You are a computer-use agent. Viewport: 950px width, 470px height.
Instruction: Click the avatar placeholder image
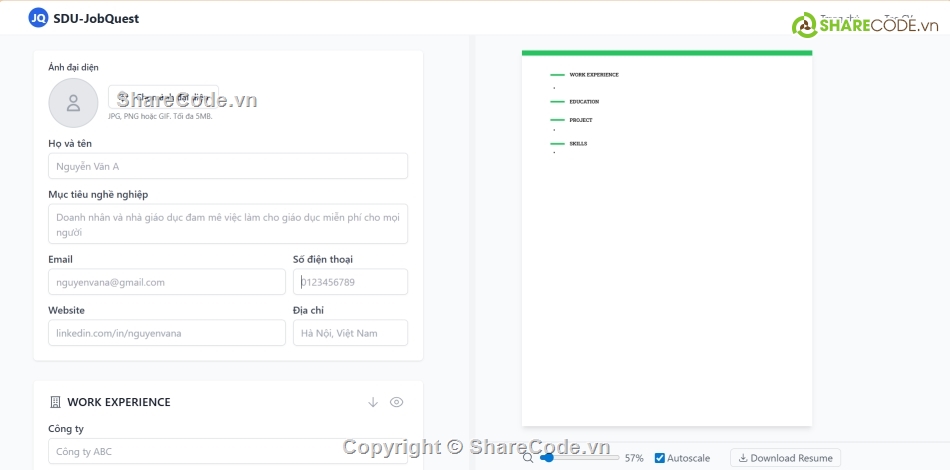[73, 102]
